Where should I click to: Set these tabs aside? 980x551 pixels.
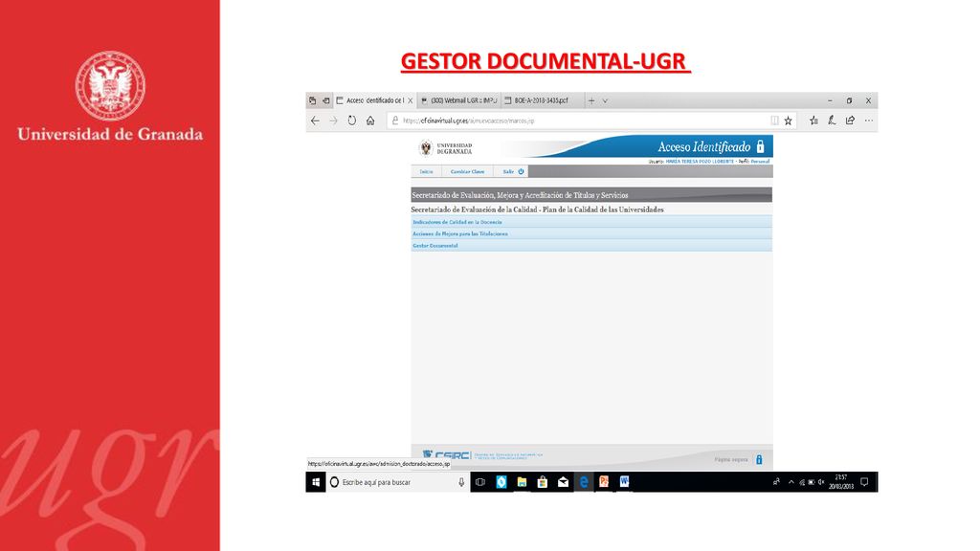point(325,100)
